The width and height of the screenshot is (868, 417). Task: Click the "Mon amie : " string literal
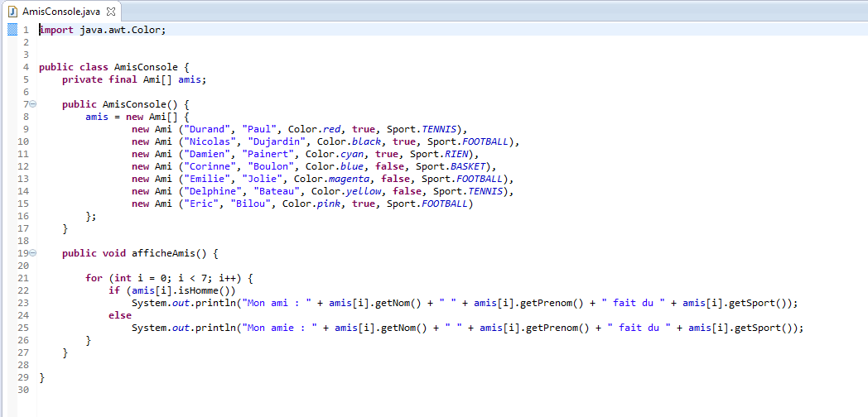click(x=282, y=328)
